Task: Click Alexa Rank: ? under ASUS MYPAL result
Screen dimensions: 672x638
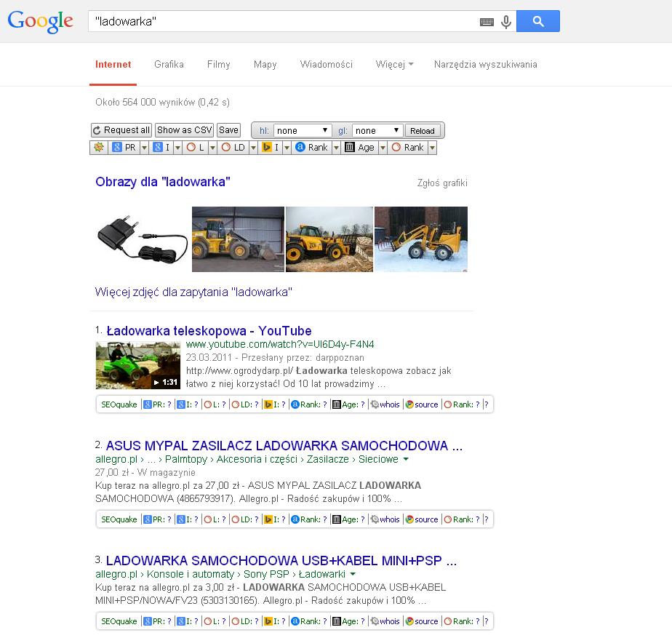Action: click(309, 519)
